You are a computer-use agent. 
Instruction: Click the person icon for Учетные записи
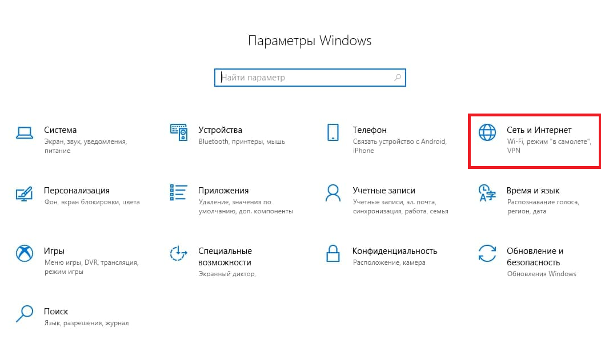coord(333,193)
